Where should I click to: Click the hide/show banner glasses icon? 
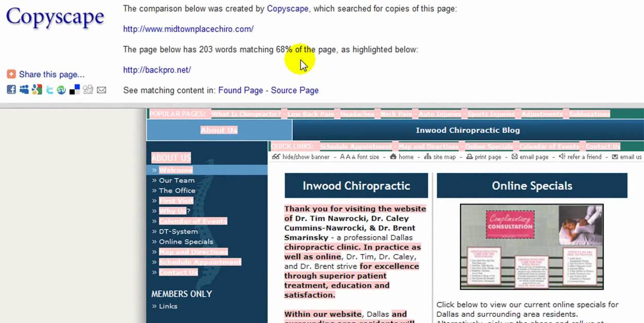click(276, 157)
